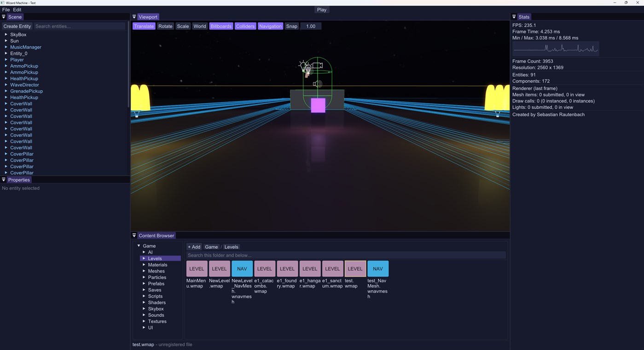Select the NewLevel.wmap LEVEL tile
The image size is (644, 350).
(219, 269)
